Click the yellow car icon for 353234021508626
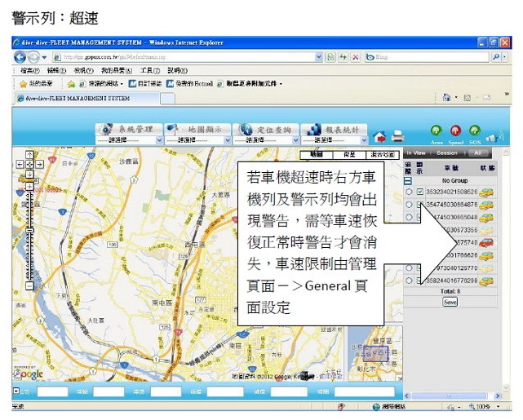Screen dimensions: 523x420 486,192
